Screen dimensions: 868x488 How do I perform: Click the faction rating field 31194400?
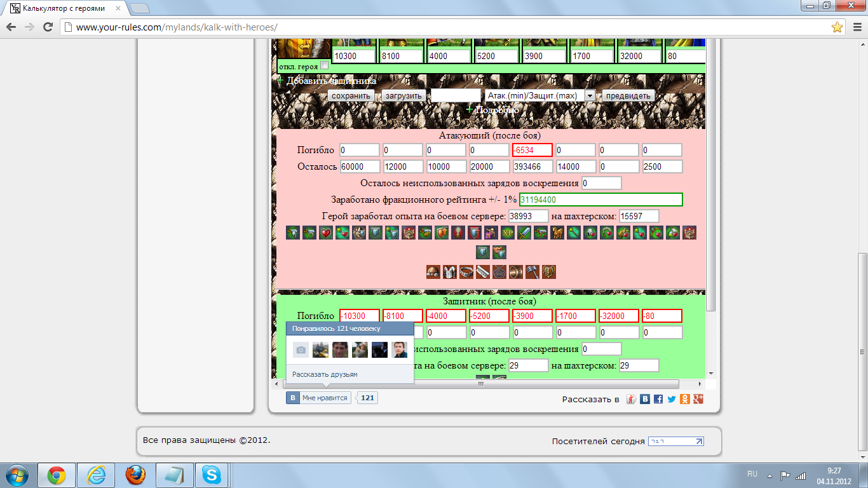click(x=601, y=200)
